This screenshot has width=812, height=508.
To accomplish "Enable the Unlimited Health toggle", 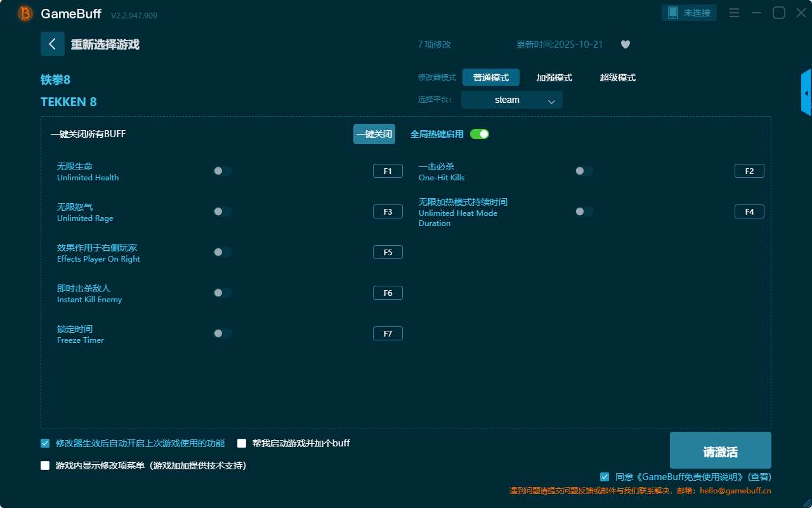I will (x=223, y=171).
